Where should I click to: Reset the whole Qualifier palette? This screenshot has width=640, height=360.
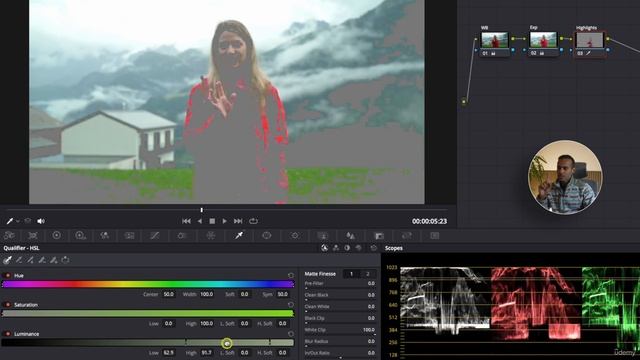[373, 248]
